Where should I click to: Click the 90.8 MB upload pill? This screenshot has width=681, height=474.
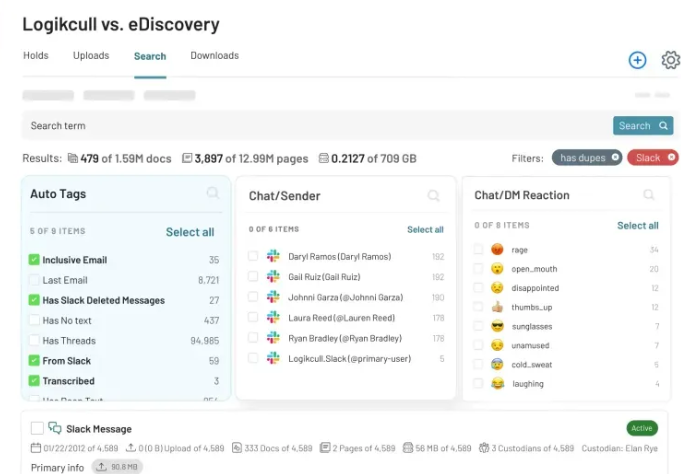pos(117,467)
